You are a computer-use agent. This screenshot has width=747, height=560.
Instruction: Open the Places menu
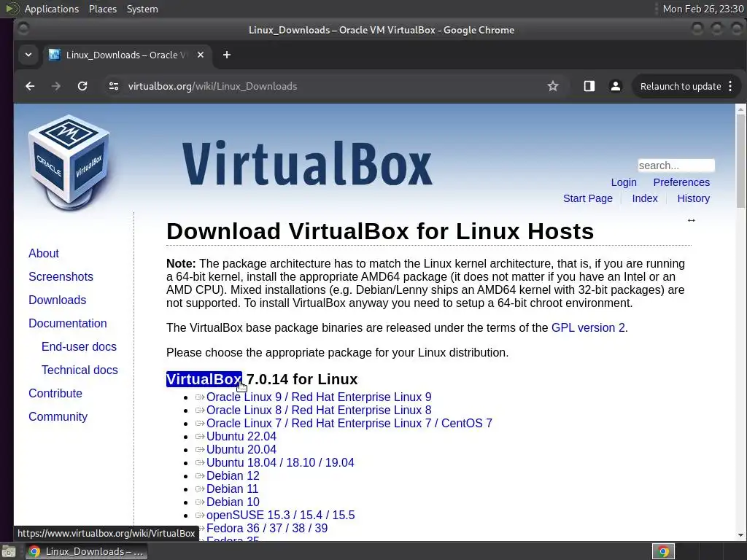(x=102, y=9)
